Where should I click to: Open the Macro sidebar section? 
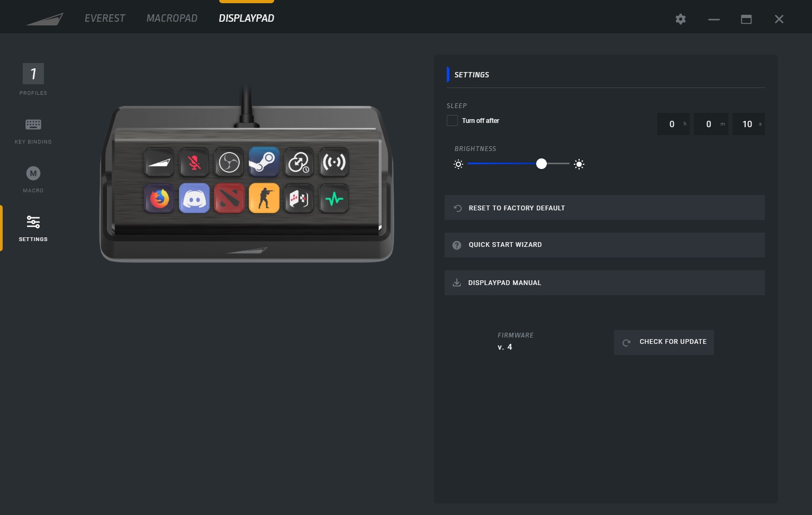click(x=33, y=180)
